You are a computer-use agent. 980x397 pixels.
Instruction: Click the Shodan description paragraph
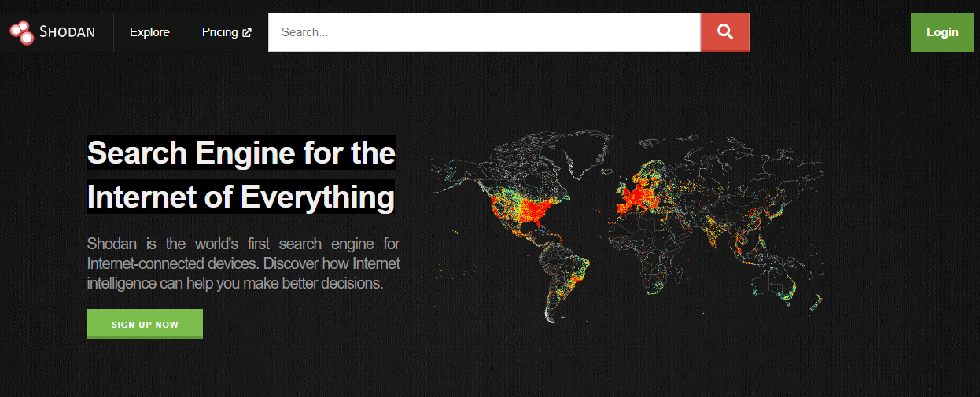243,263
